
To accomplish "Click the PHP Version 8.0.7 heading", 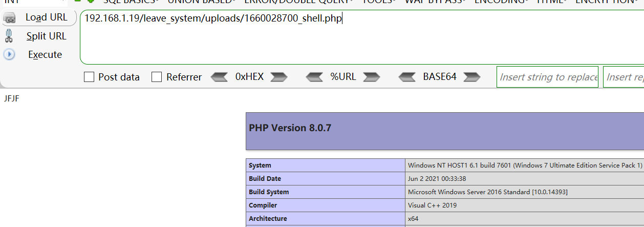I will pyautogui.click(x=290, y=128).
